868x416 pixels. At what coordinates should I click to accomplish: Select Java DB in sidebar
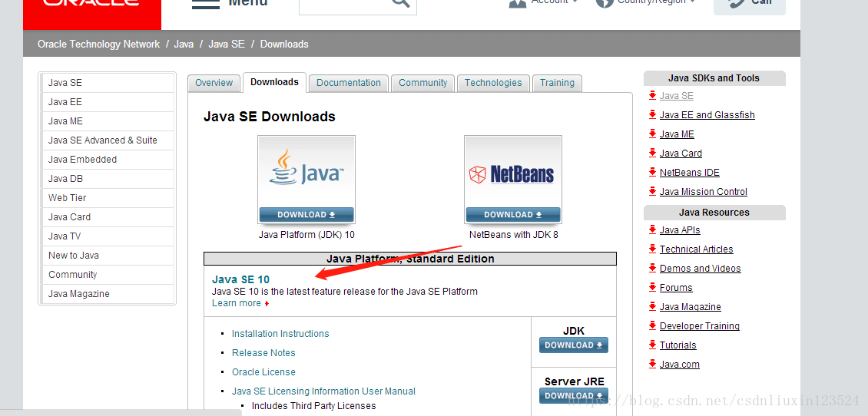point(108,179)
